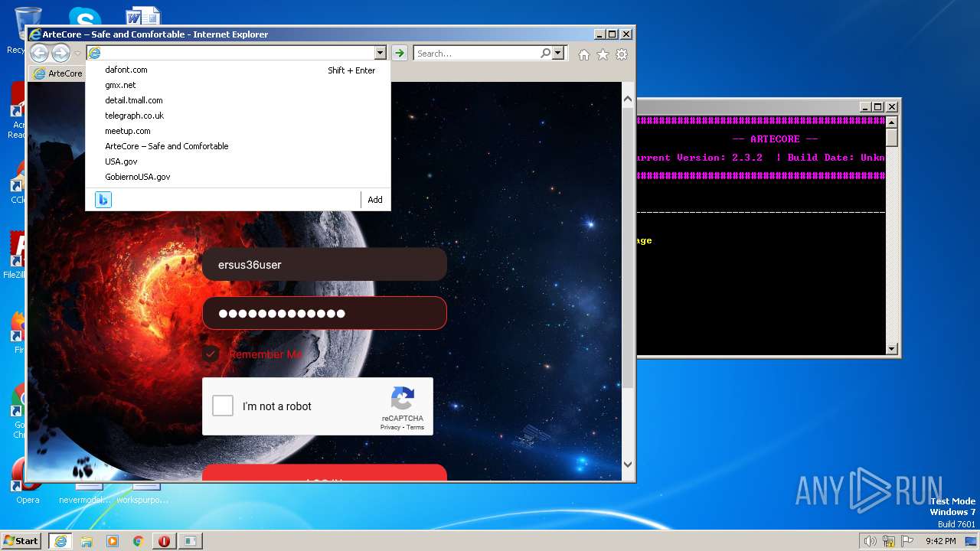Click the Internet Explorer back button
980x551 pixels.
39,53
